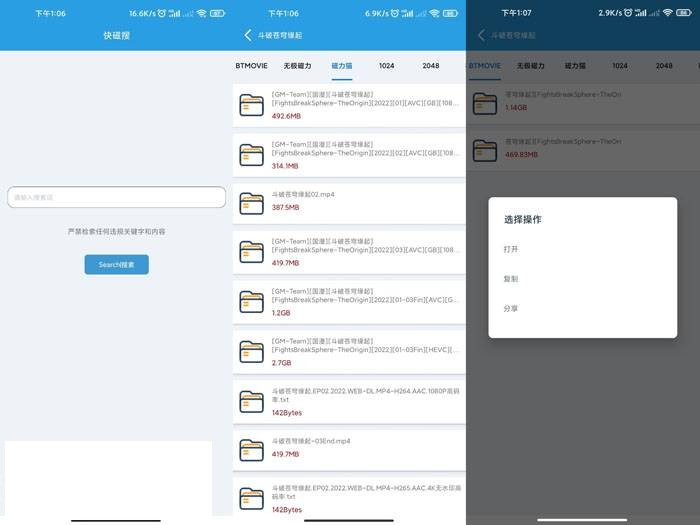Image resolution: width=700 pixels, height=525 pixels.
Task: Choose 打开 in the 选择操作 dialog
Action: tap(511, 249)
